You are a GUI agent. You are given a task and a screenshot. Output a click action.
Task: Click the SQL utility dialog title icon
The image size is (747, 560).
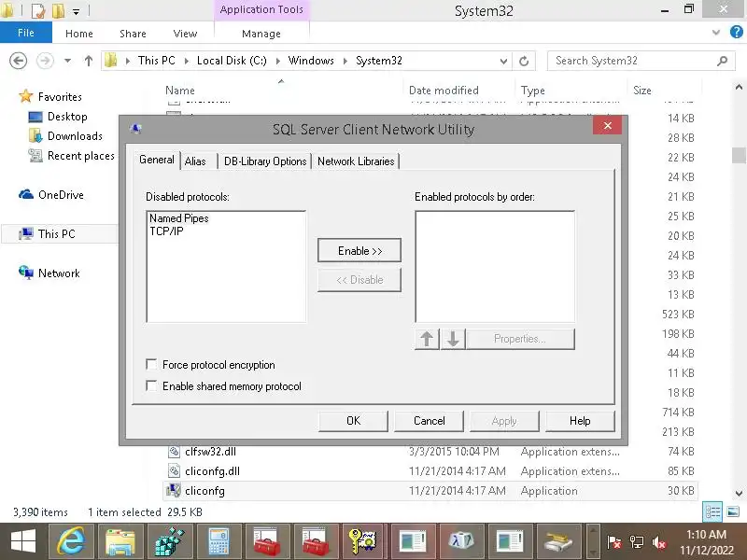(x=135, y=129)
